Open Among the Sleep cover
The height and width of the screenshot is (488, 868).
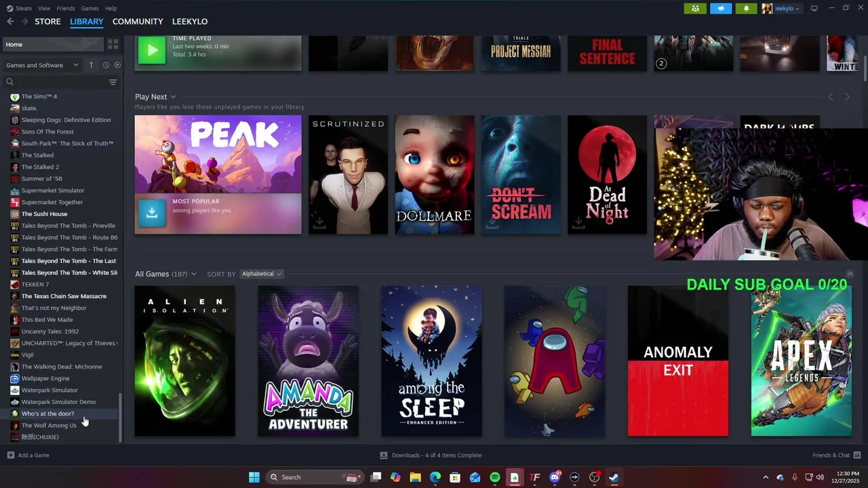point(432,361)
